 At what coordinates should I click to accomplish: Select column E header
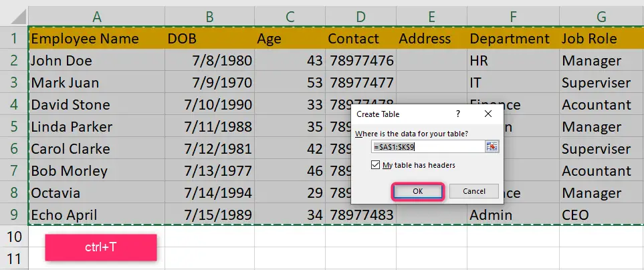point(431,17)
